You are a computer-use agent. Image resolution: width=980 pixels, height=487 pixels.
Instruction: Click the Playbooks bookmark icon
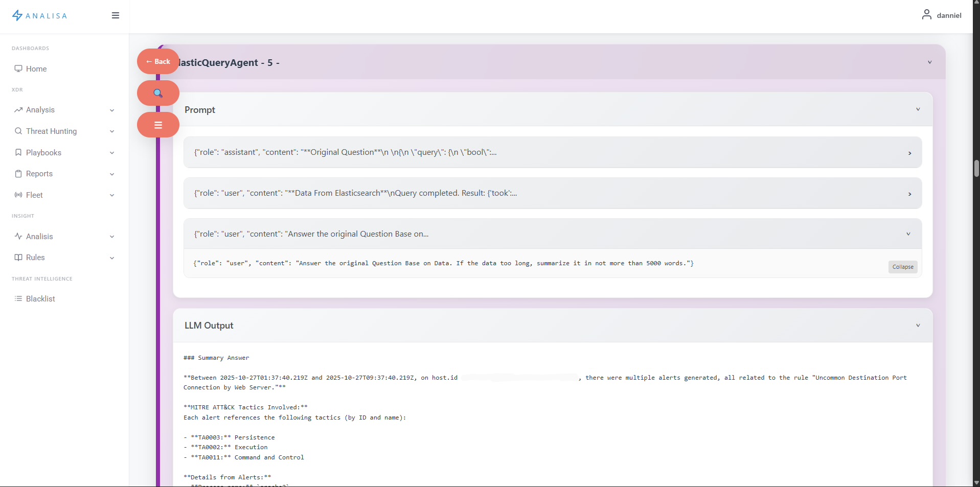click(x=18, y=152)
